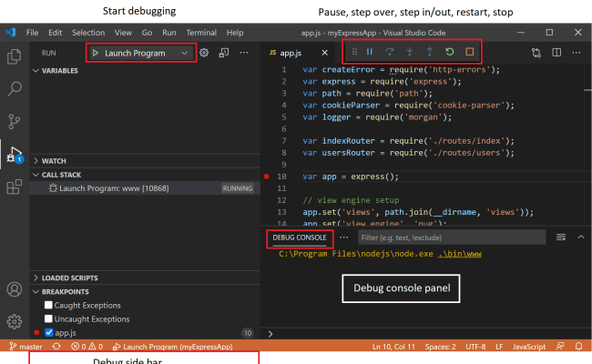Collapse the CALL STACK section
592x364 pixels.
[57, 175]
